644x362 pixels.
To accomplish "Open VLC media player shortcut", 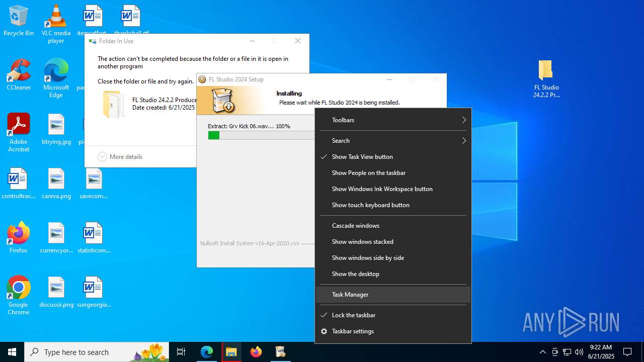I will coord(56,24).
